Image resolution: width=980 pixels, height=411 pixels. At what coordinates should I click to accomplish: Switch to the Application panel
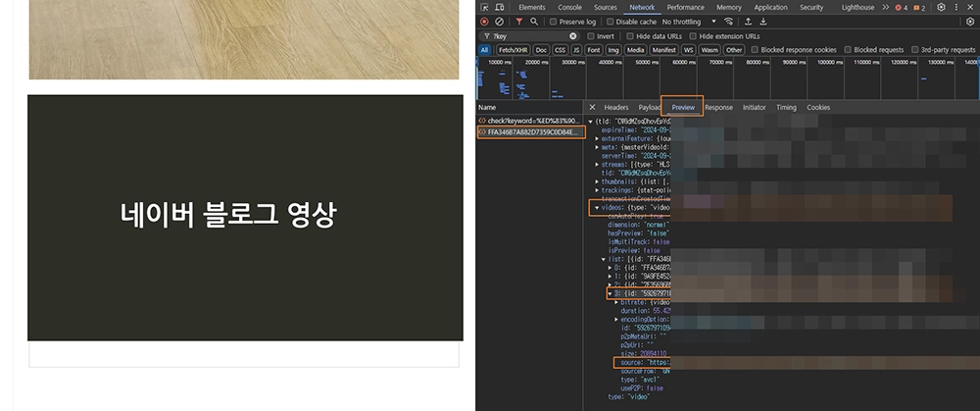pyautogui.click(x=770, y=8)
